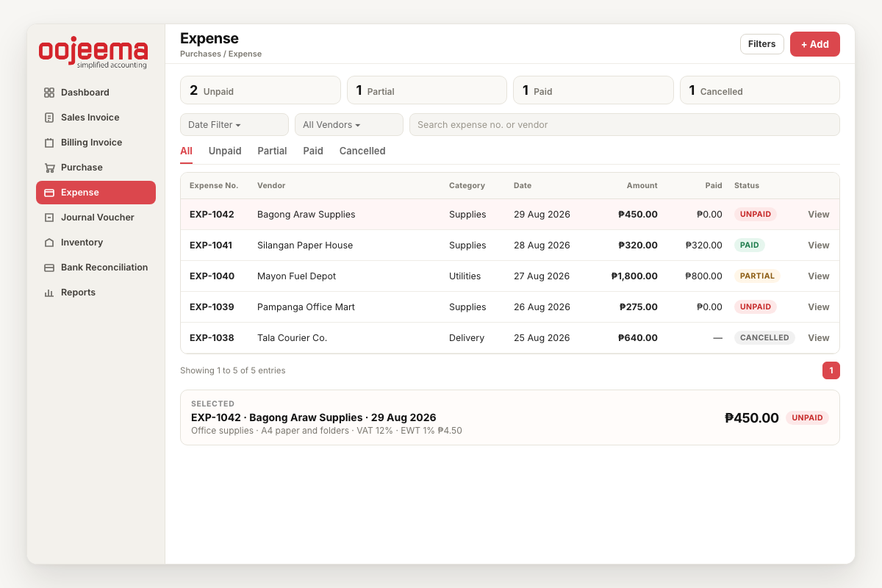The image size is (882, 588).
Task: Switch to the Paid tab
Action: tap(313, 151)
